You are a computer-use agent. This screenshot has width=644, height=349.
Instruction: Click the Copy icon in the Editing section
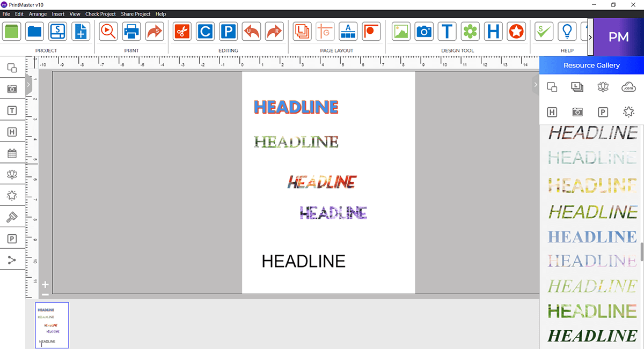tap(205, 31)
